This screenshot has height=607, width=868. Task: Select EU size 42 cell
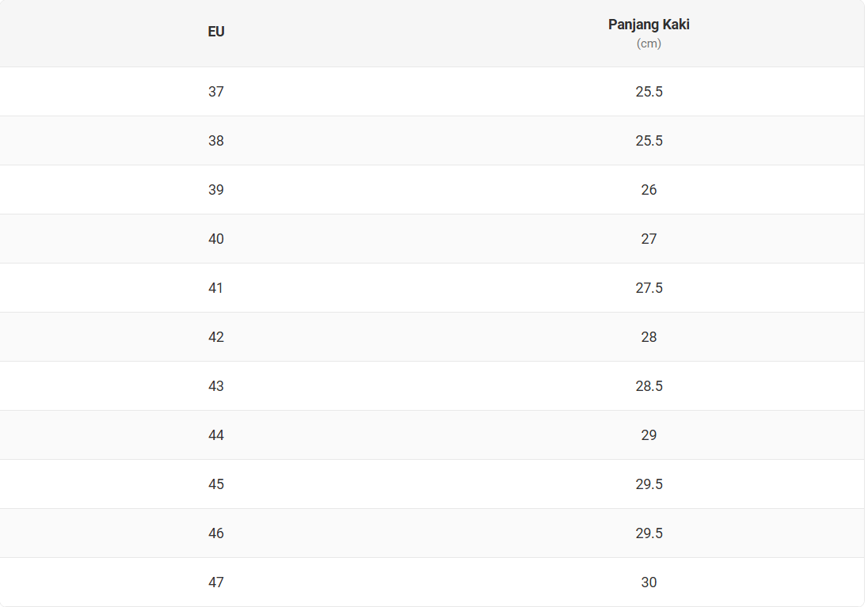[x=216, y=337]
